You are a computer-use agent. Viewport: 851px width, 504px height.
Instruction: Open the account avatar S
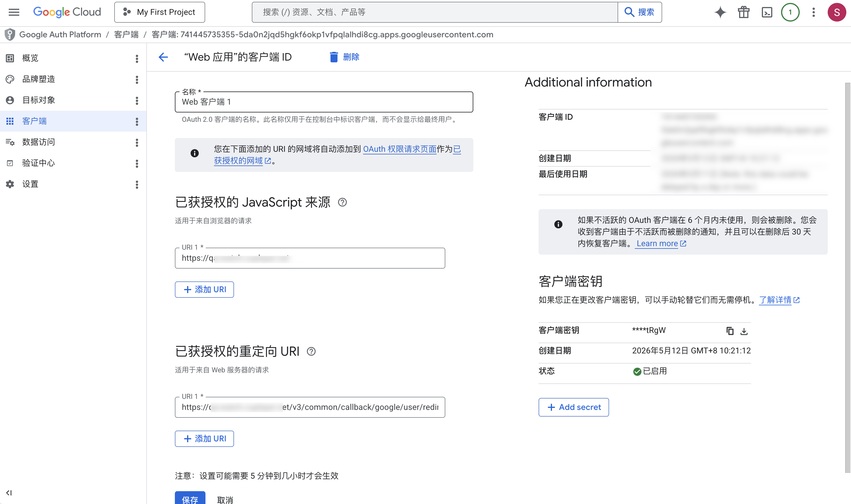pos(837,12)
